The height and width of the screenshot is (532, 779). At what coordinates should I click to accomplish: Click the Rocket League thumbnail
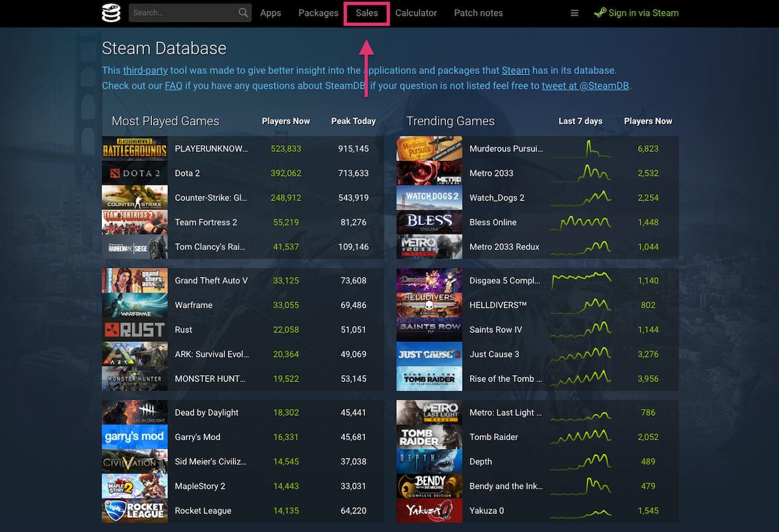134,511
